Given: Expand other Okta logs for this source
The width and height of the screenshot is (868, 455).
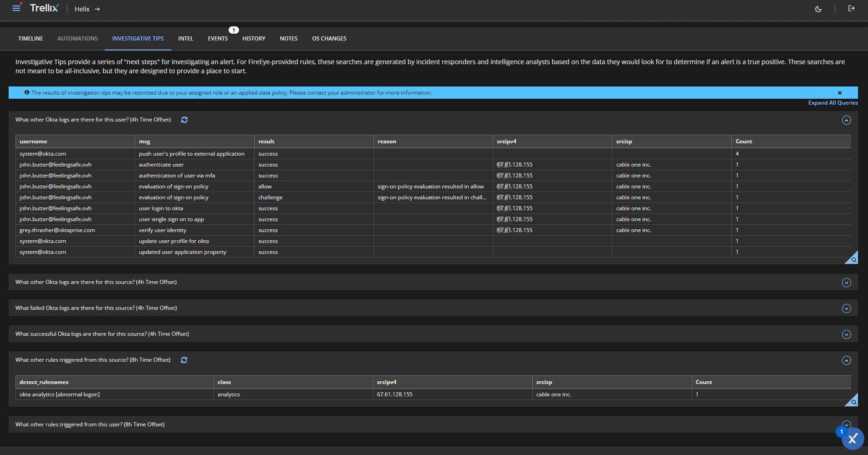Looking at the screenshot, I should tap(846, 283).
